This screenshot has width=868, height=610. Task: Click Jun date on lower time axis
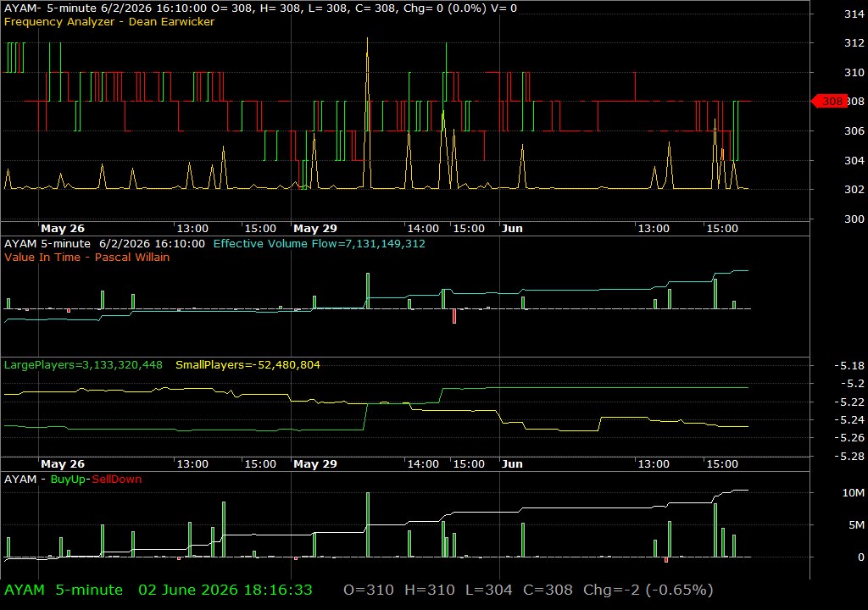[x=512, y=464]
